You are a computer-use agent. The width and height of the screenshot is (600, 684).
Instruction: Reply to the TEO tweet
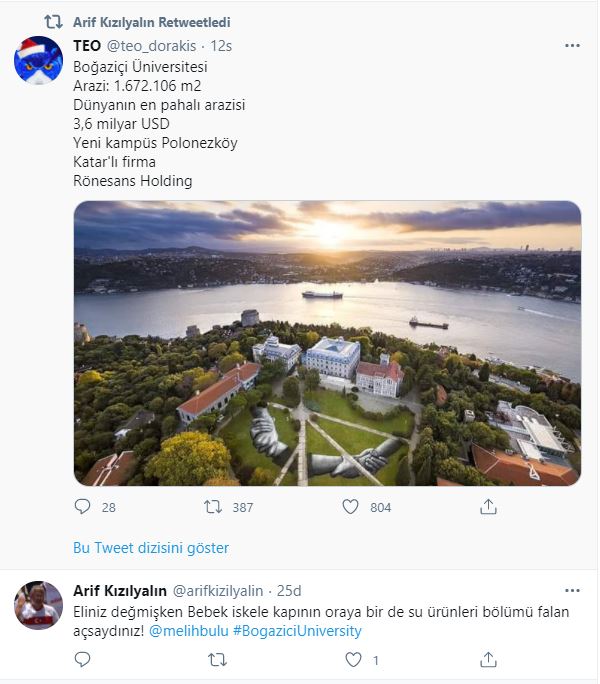pos(83,507)
